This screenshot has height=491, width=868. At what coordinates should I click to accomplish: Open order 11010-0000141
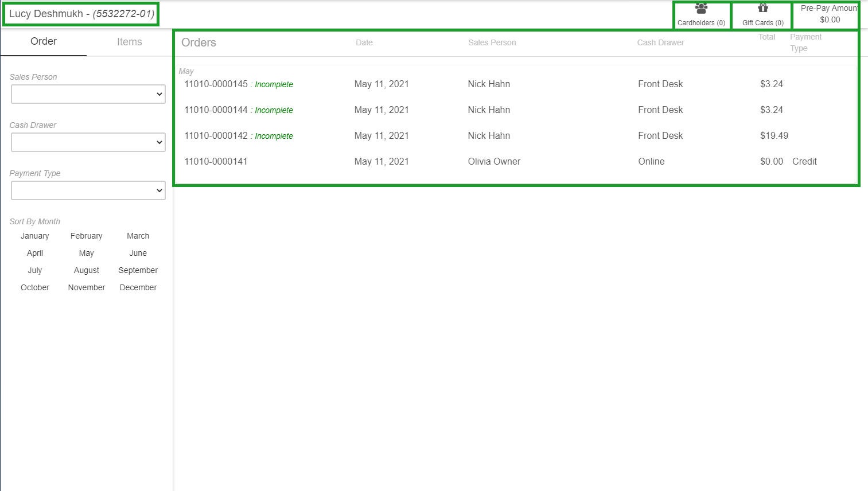point(216,161)
